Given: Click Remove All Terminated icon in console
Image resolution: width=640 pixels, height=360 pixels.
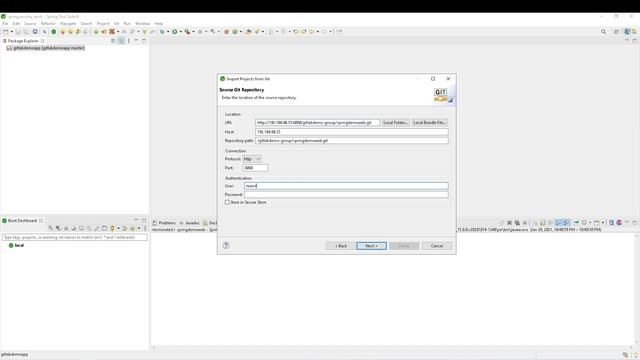Looking at the screenshot, I should coord(517,223).
